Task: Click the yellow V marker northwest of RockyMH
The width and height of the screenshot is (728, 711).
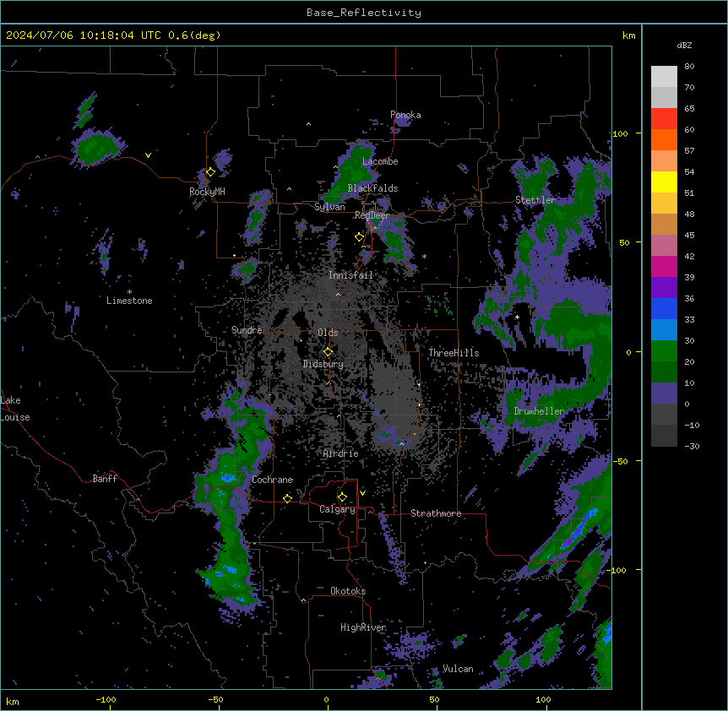Action: click(x=148, y=155)
